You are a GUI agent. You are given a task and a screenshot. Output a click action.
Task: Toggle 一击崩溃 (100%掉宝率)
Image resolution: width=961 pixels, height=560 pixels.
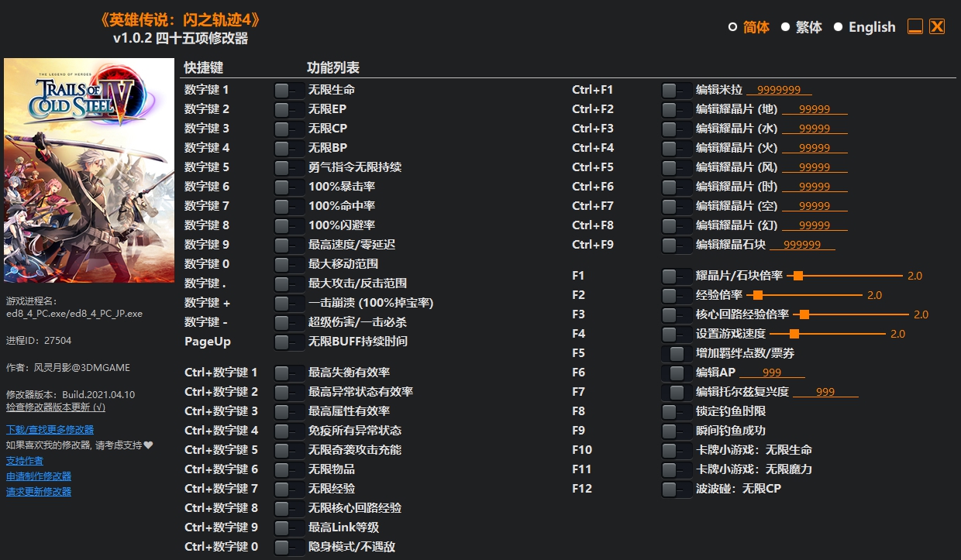289,303
